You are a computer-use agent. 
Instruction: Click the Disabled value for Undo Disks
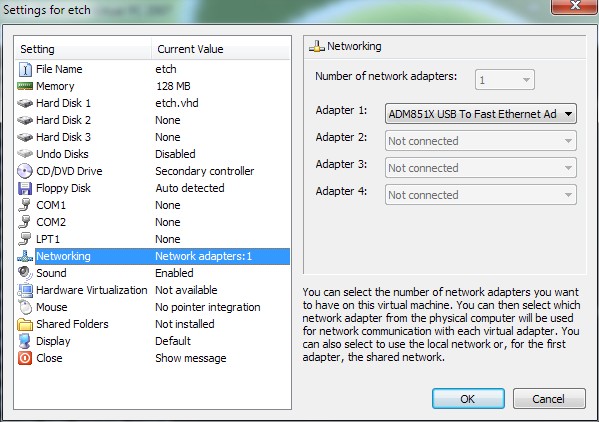[175, 154]
